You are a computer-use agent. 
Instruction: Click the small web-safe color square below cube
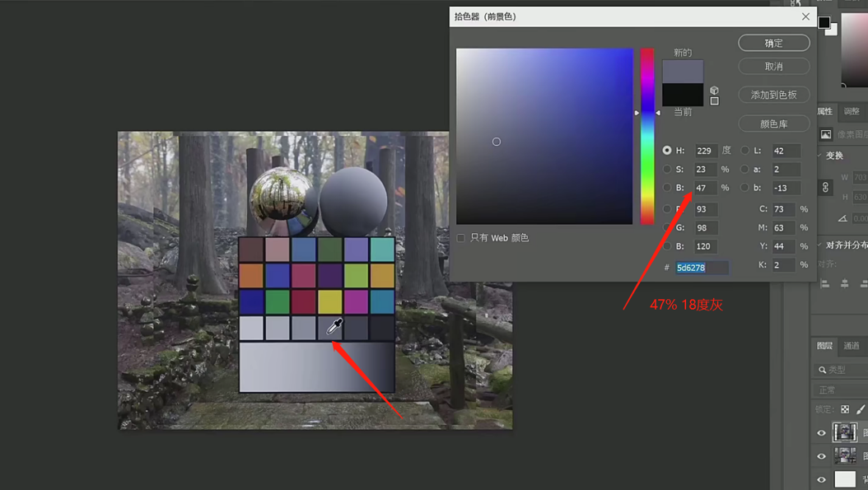click(x=714, y=101)
